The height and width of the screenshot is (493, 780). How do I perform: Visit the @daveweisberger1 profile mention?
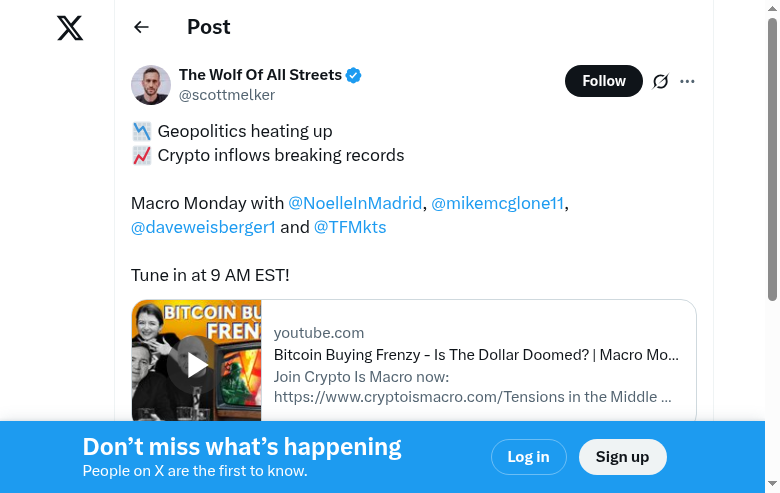click(203, 227)
